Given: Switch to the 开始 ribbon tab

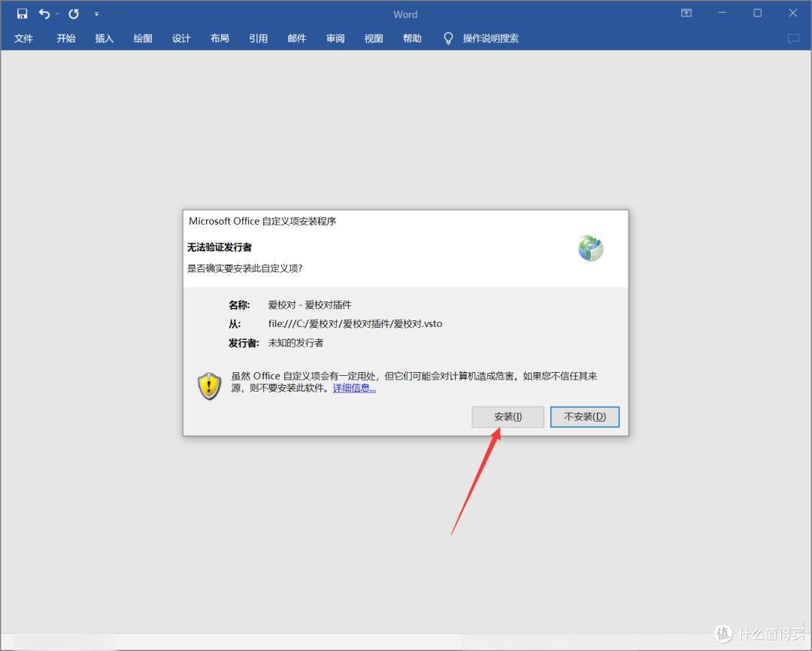Looking at the screenshot, I should point(65,38).
